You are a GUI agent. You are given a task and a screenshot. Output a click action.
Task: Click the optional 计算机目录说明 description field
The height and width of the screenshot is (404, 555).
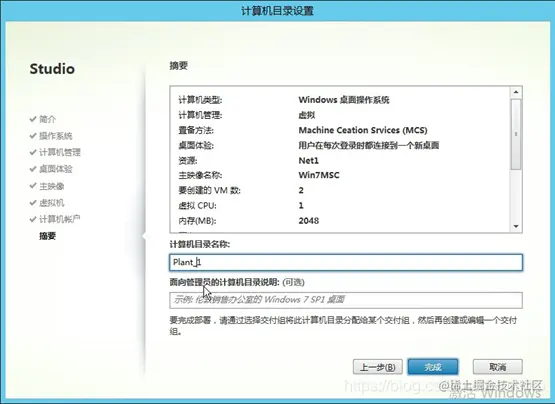tap(346, 300)
